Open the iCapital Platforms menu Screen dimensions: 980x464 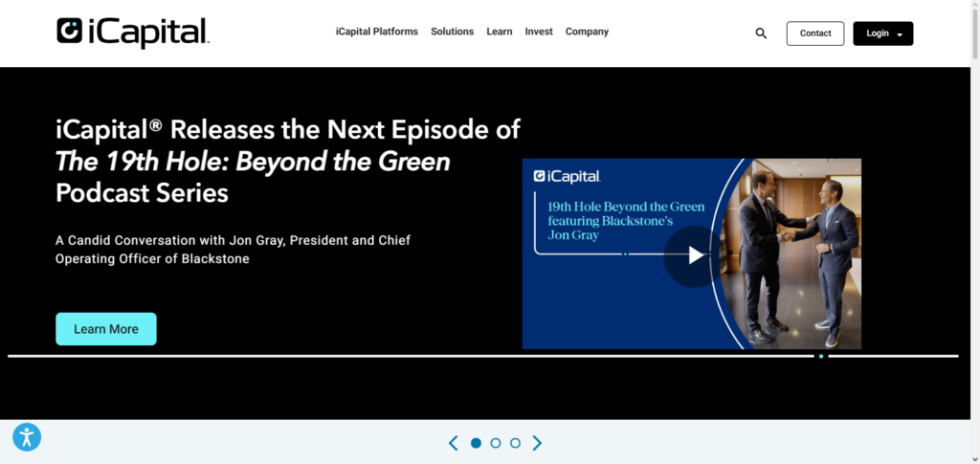[376, 32]
